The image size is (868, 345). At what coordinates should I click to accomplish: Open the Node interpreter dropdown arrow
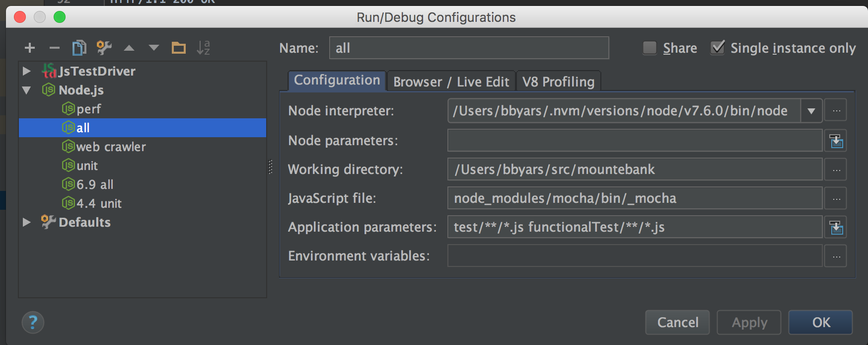pos(811,111)
